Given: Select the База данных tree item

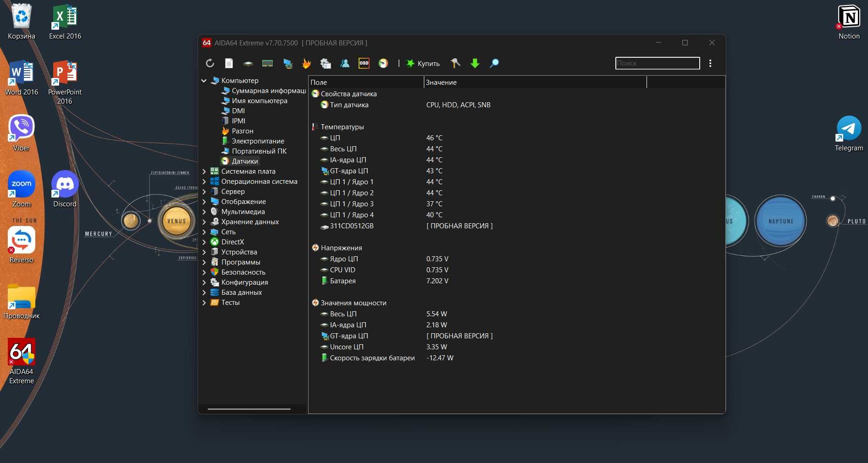Looking at the screenshot, I should [236, 292].
